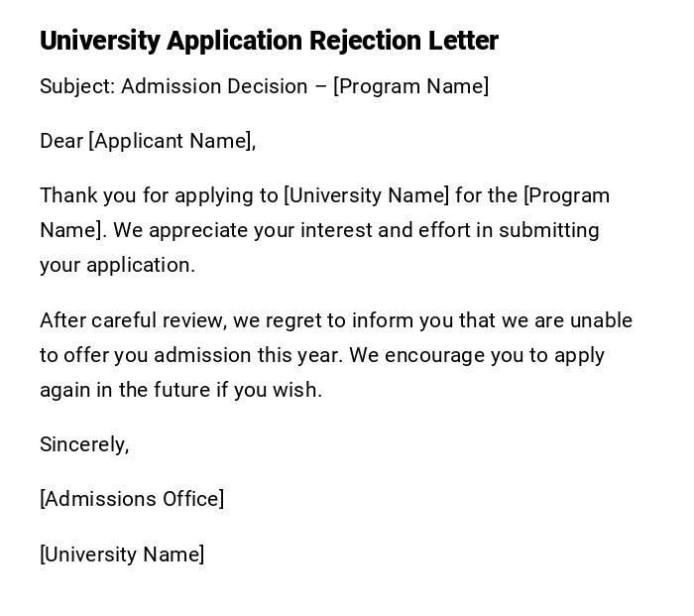
Task: Select the [Admissions Office] placeholder
Action: coord(132,499)
